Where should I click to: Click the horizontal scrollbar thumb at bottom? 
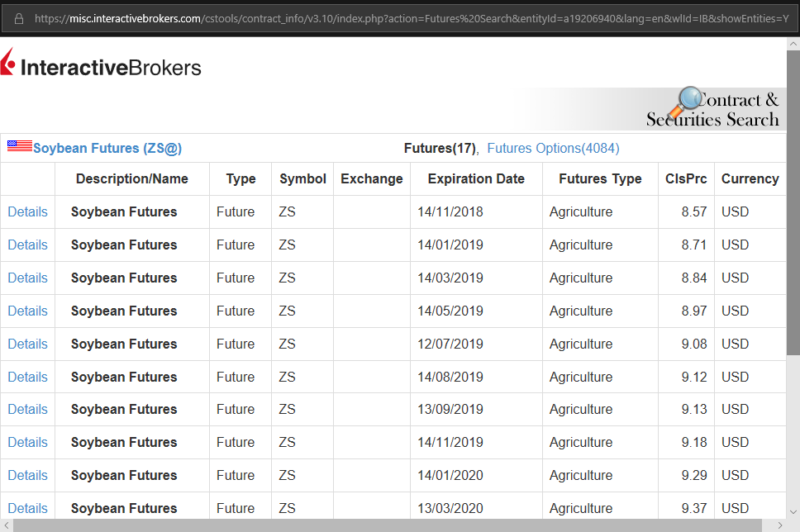(388, 525)
